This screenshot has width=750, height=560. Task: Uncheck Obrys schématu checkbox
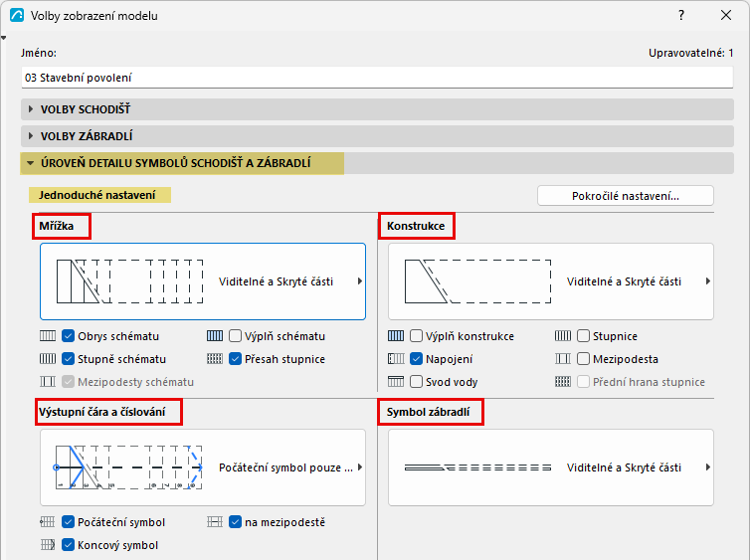pyautogui.click(x=69, y=336)
